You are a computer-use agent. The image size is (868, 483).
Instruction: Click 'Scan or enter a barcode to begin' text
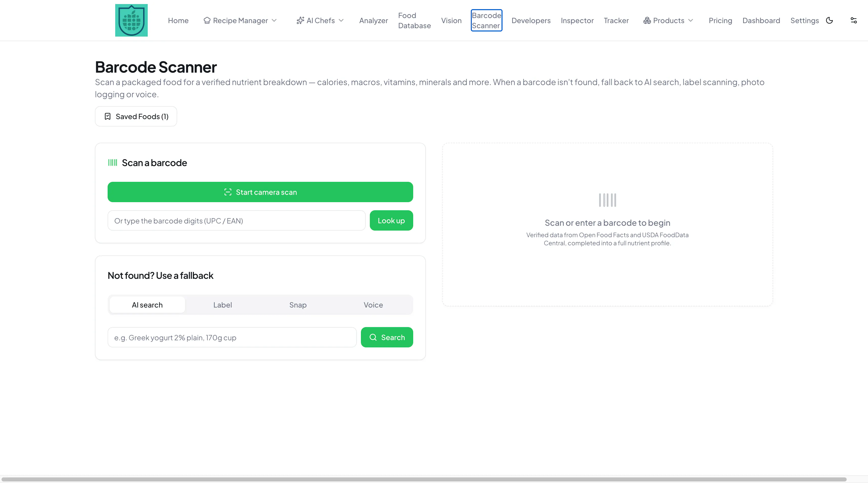[x=608, y=223]
